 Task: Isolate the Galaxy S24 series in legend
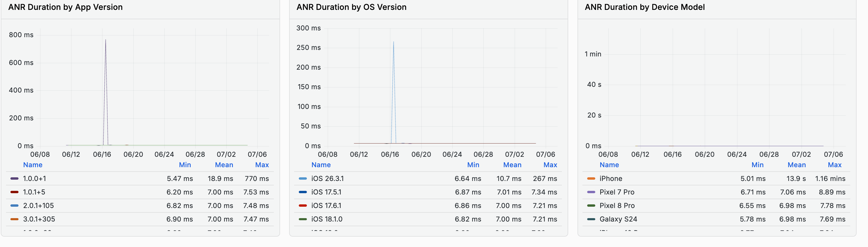click(x=618, y=219)
